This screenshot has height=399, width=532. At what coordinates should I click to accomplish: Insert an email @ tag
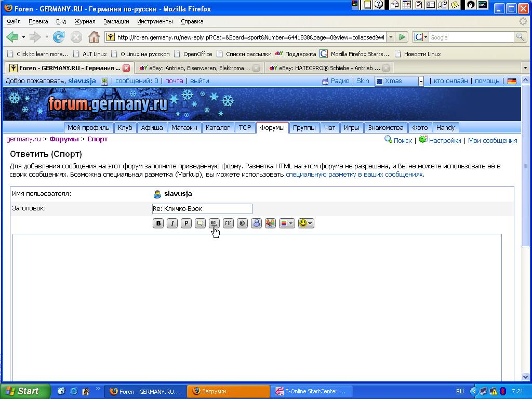tap(242, 223)
